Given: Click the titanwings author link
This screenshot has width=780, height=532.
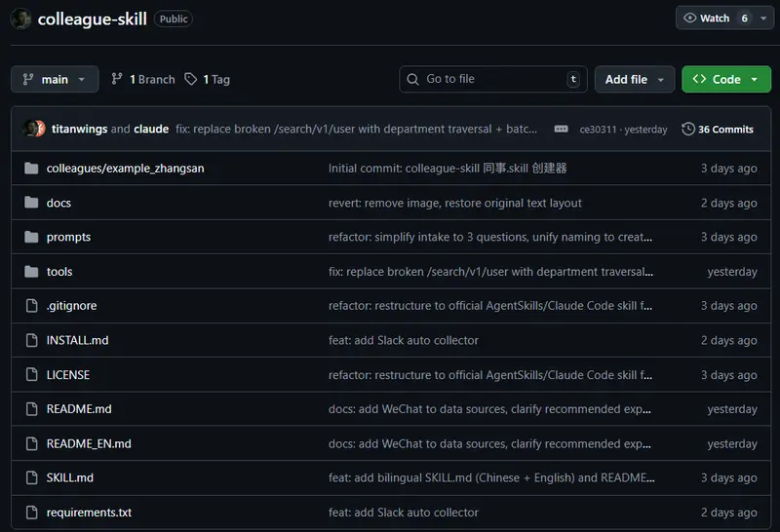Looking at the screenshot, I should (79, 130).
